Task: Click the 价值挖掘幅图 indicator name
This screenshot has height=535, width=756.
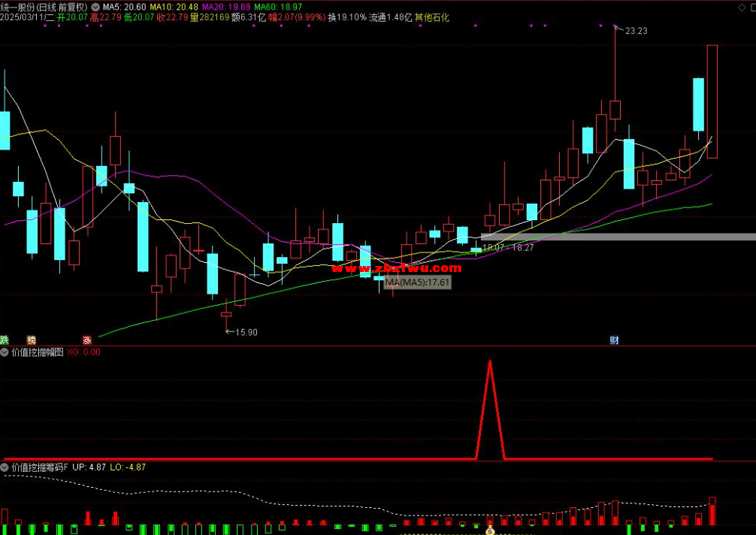Action: pos(38,352)
